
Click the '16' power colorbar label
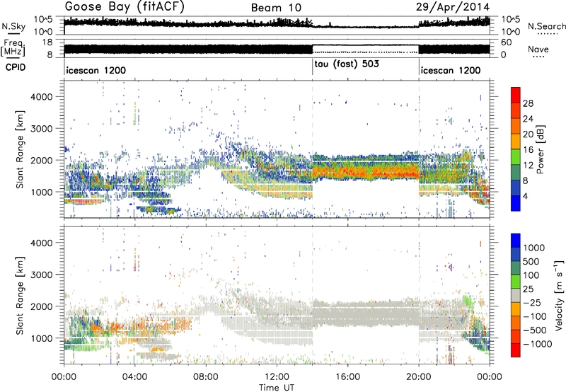[x=528, y=150]
